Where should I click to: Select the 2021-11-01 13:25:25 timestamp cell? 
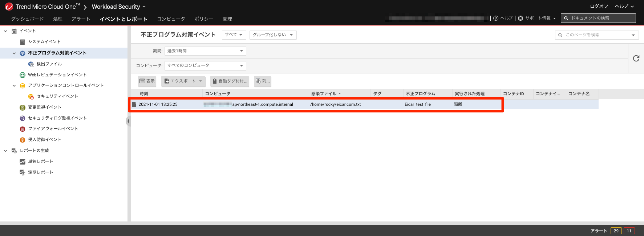tap(158, 104)
